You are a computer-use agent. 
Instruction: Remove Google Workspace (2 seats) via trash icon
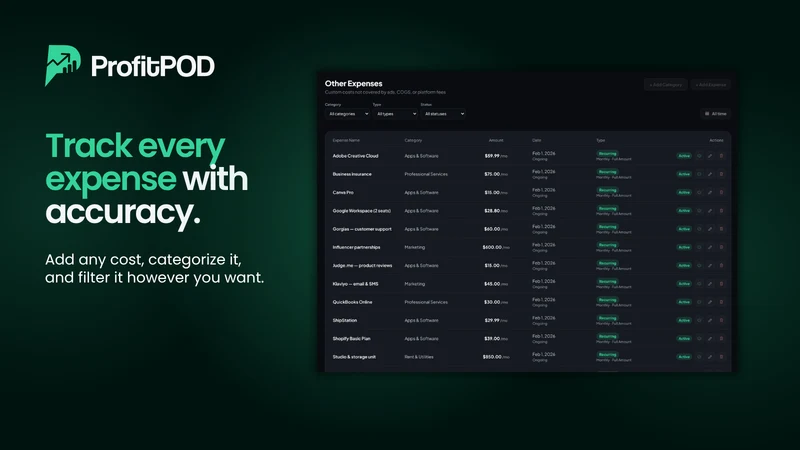[721, 211]
